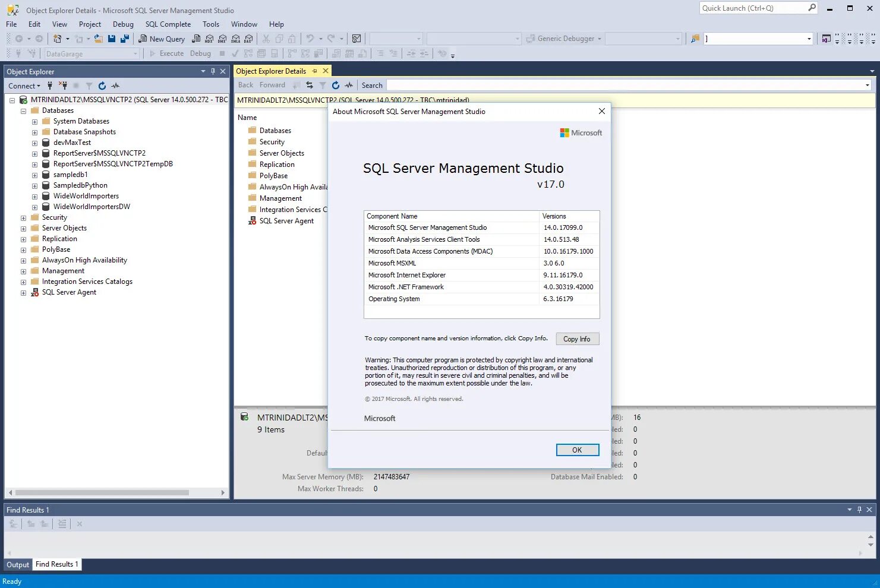Select the devMaxTest database in Object Explorer
Image resolution: width=880 pixels, height=588 pixels.
coord(72,143)
